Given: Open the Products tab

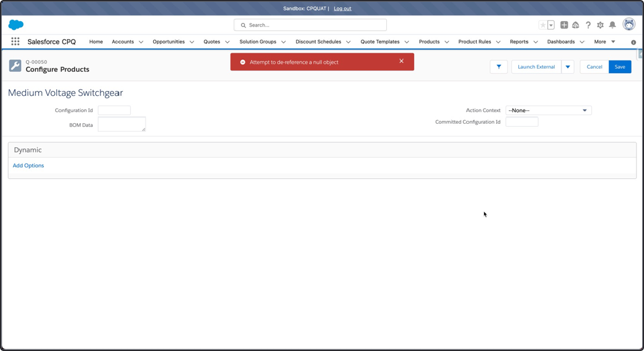Looking at the screenshot, I should pyautogui.click(x=429, y=42).
